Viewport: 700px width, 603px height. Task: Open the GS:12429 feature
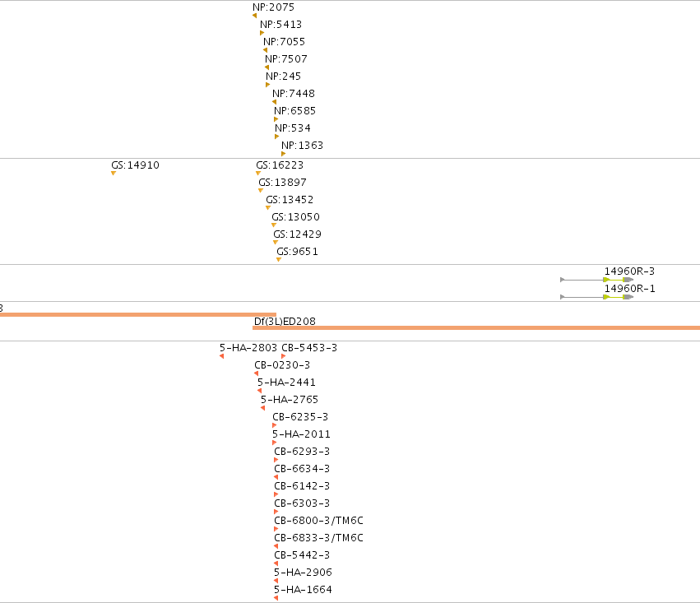point(297,234)
